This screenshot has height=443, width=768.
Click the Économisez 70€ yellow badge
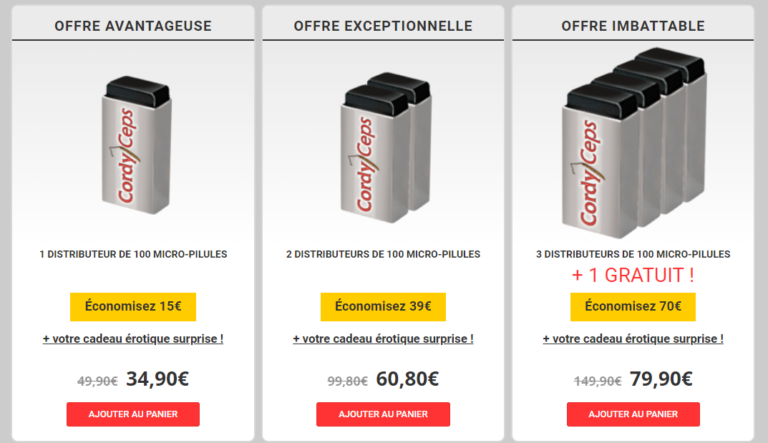point(633,307)
